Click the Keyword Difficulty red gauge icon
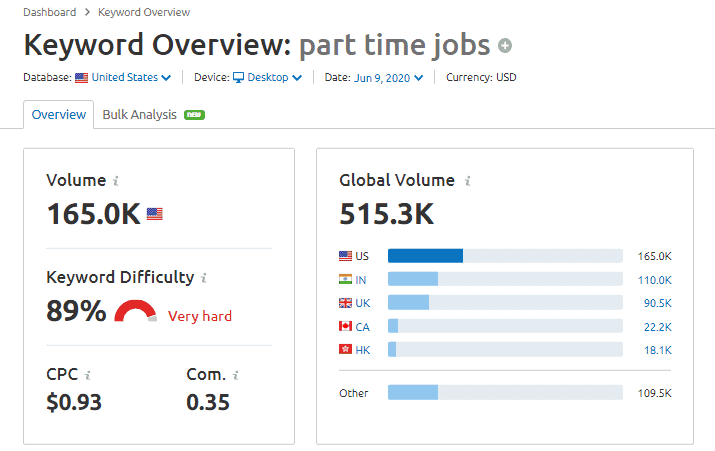This screenshot has width=715, height=451. pyautogui.click(x=135, y=312)
